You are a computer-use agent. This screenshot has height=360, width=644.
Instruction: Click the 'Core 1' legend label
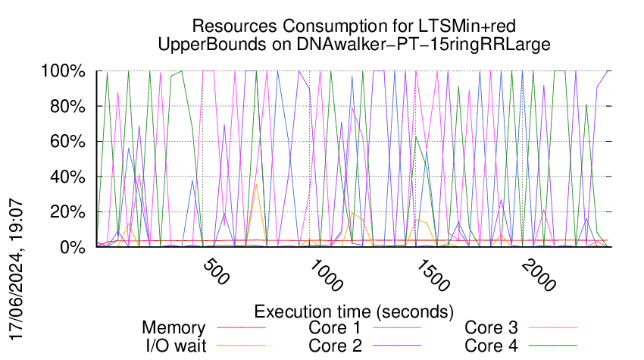coord(334,328)
